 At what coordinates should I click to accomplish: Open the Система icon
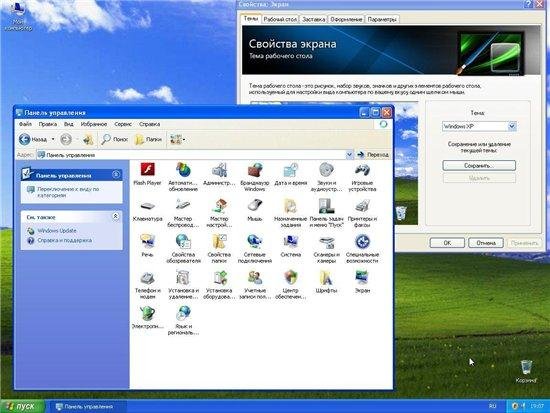290,246
